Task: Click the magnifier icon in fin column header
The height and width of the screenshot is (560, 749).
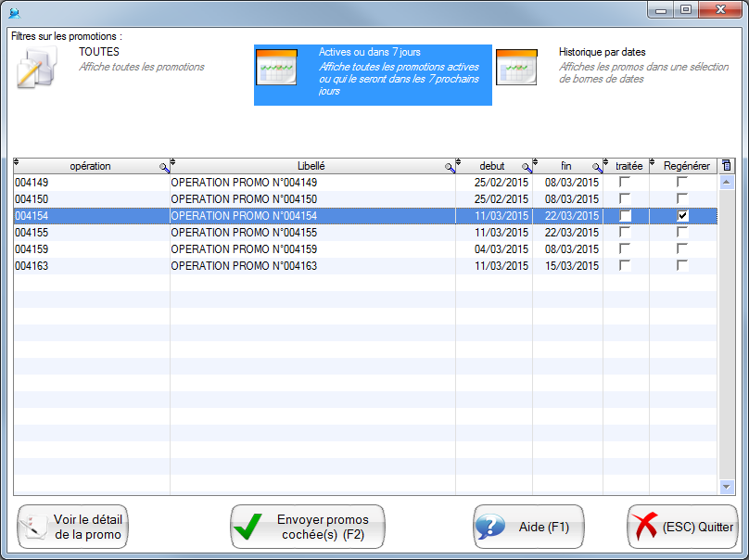Action: pyautogui.click(x=597, y=168)
